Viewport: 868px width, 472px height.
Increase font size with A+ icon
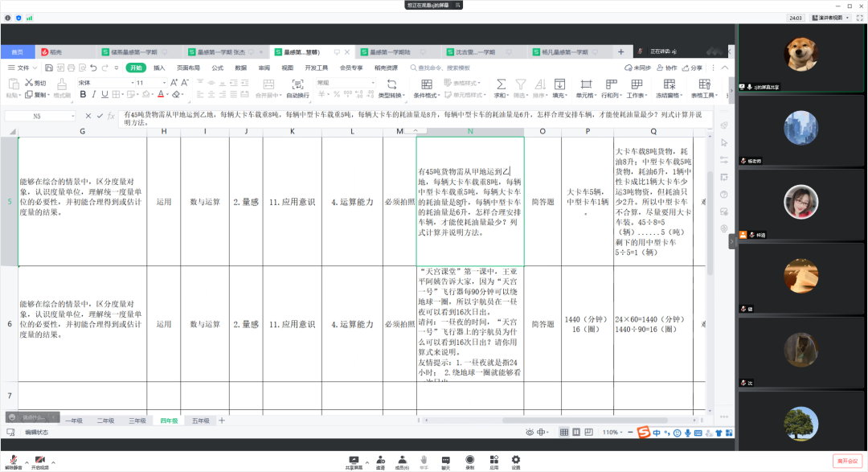(x=174, y=83)
